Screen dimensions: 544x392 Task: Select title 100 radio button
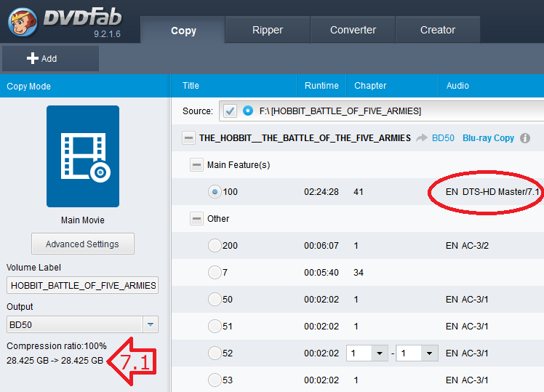pos(215,192)
